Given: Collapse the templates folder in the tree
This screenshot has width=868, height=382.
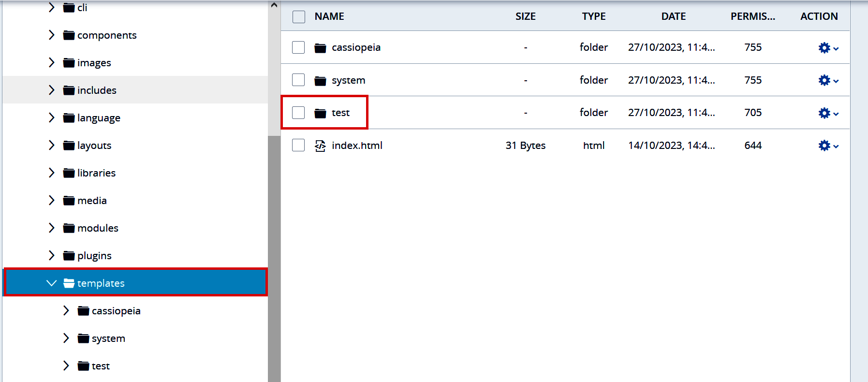Looking at the screenshot, I should [52, 283].
